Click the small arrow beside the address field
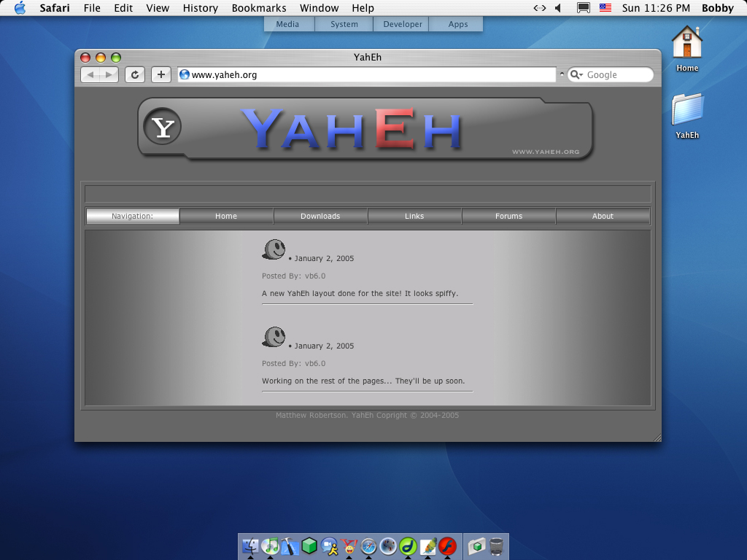The width and height of the screenshot is (747, 560). (562, 74)
